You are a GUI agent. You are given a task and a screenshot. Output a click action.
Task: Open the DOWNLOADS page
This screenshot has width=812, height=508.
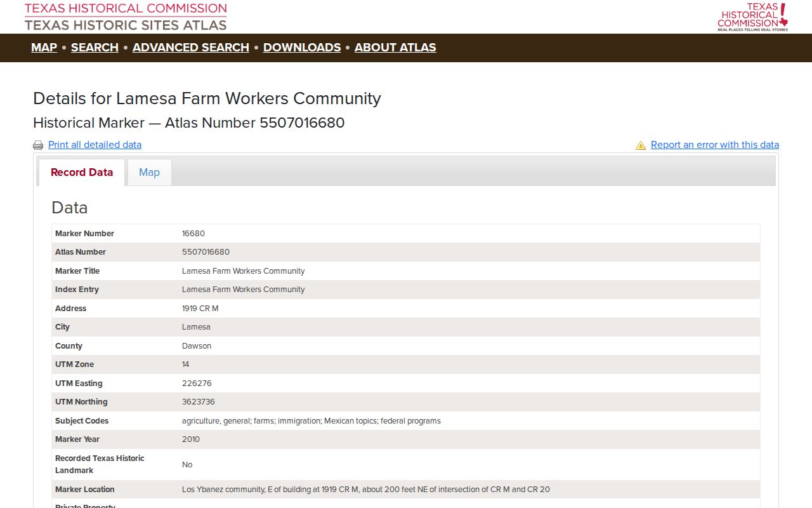pos(302,48)
